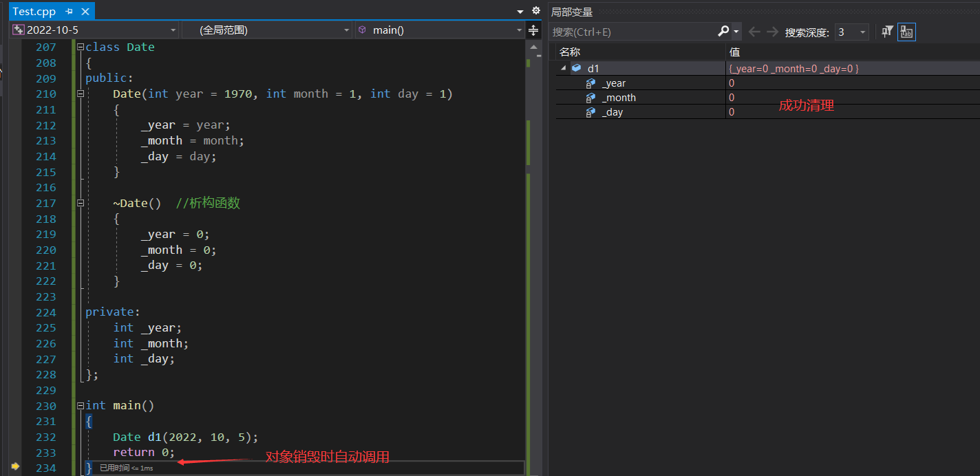Collapse the class Date code block

click(81, 47)
